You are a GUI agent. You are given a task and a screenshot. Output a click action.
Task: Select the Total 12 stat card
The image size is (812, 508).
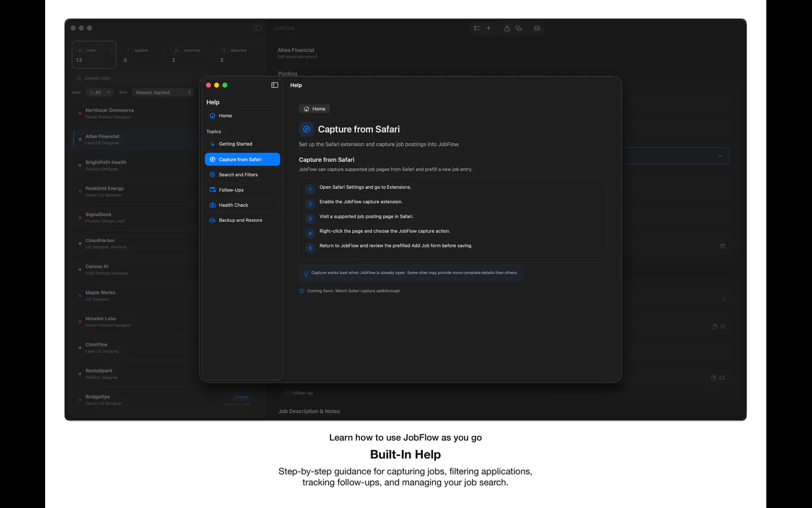pos(94,55)
